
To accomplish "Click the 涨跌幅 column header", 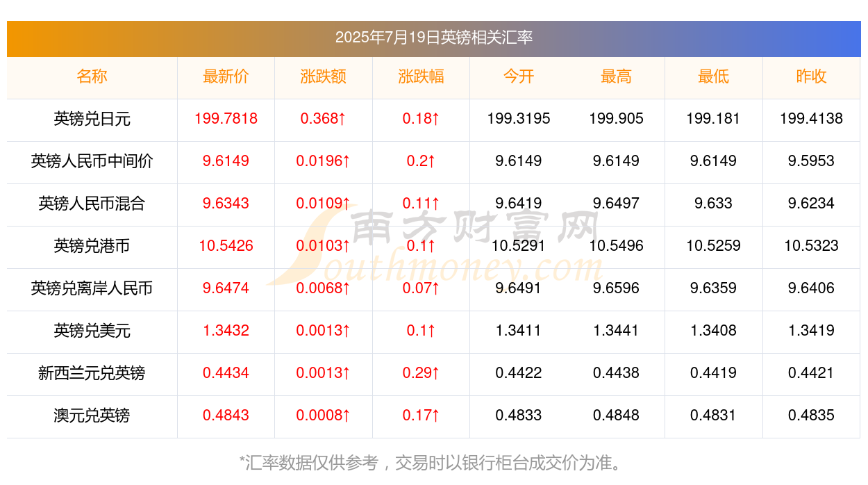I will tap(421, 76).
